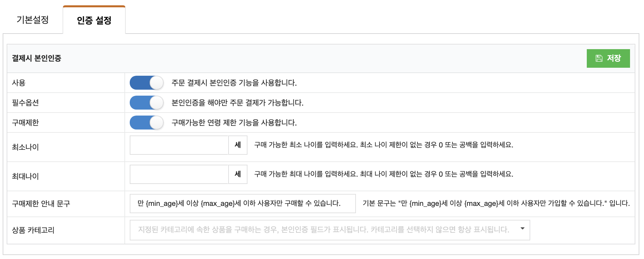
Task: Click the 주문 결제시 본인인증 기능 description text
Action: click(234, 83)
